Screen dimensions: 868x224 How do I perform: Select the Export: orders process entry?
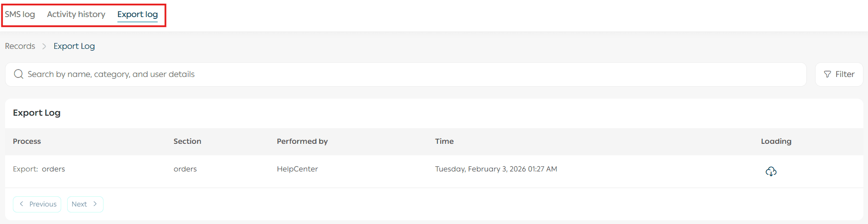(x=39, y=169)
